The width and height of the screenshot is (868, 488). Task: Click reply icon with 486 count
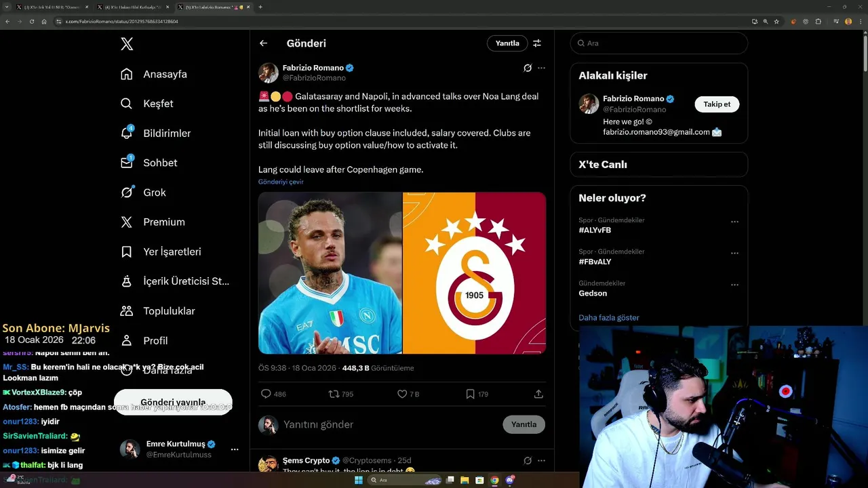click(273, 394)
